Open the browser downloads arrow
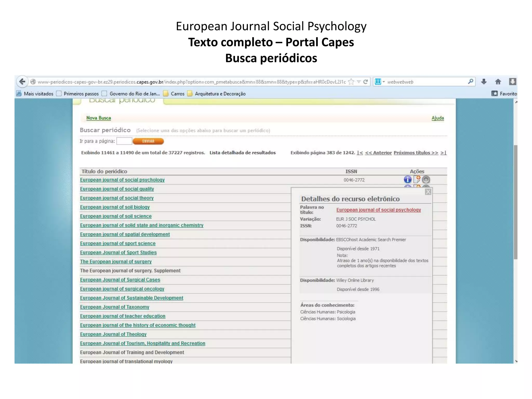The height and width of the screenshot is (399, 532). click(x=484, y=82)
